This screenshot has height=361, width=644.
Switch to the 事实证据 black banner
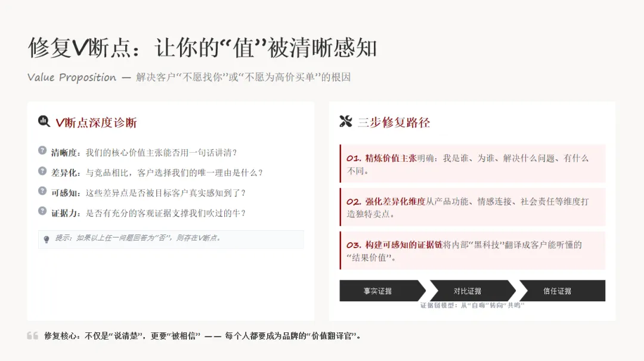pos(379,291)
